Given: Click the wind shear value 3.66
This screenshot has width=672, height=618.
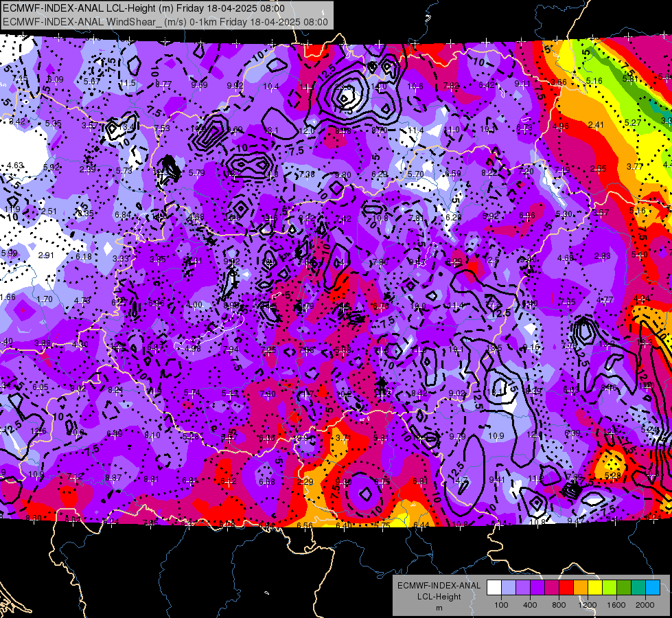Looking at the screenshot, I should pyautogui.click(x=559, y=82).
